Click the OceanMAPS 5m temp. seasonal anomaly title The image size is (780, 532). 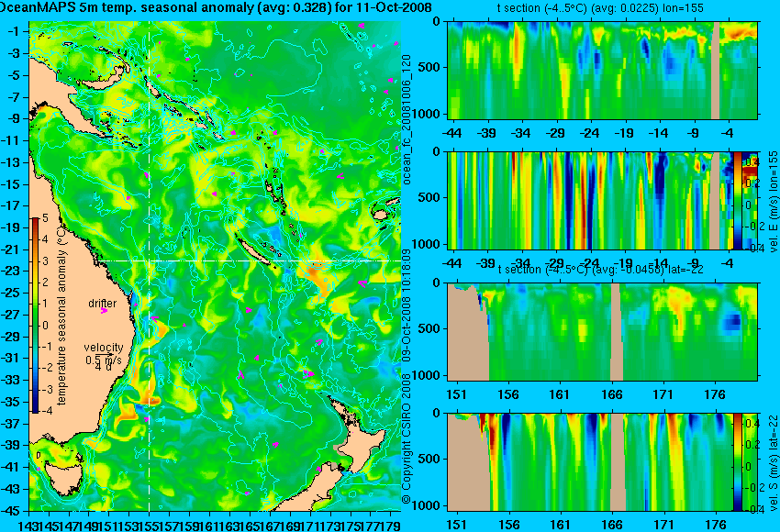216,7
